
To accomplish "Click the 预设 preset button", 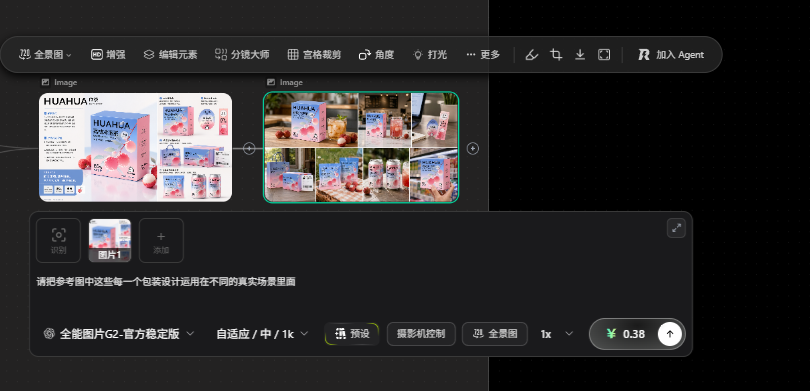I will [352, 334].
